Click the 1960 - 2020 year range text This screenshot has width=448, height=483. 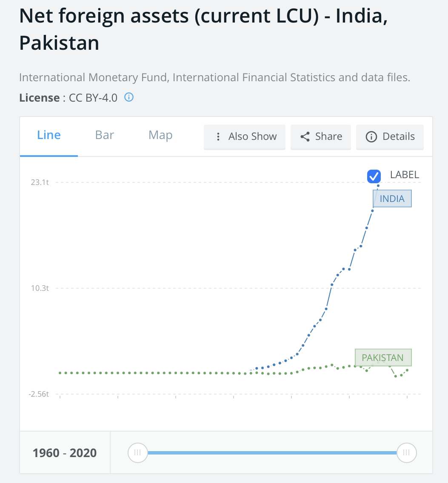click(x=65, y=453)
